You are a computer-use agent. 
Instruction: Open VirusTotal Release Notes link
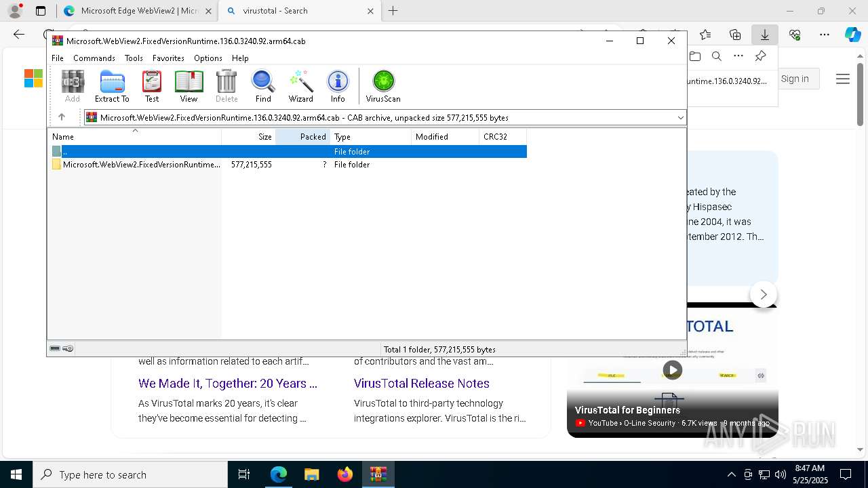(x=422, y=383)
